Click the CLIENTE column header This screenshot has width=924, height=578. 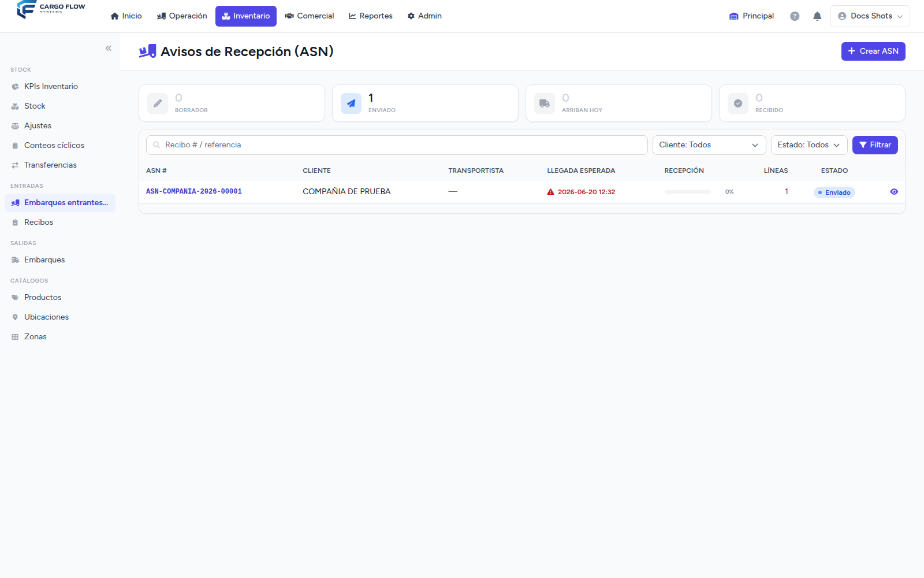click(x=316, y=171)
